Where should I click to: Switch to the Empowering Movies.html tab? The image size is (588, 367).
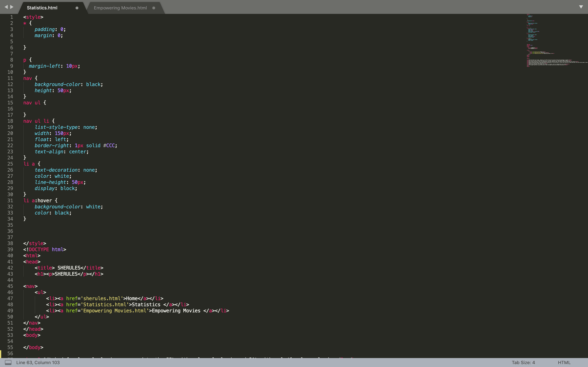[x=120, y=8]
